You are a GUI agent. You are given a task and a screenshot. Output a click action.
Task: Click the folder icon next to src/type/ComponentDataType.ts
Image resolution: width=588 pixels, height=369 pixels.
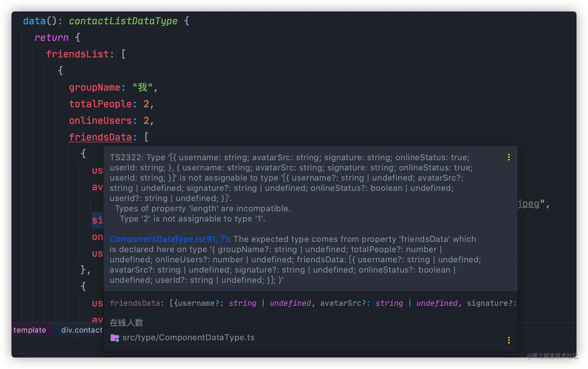point(114,338)
